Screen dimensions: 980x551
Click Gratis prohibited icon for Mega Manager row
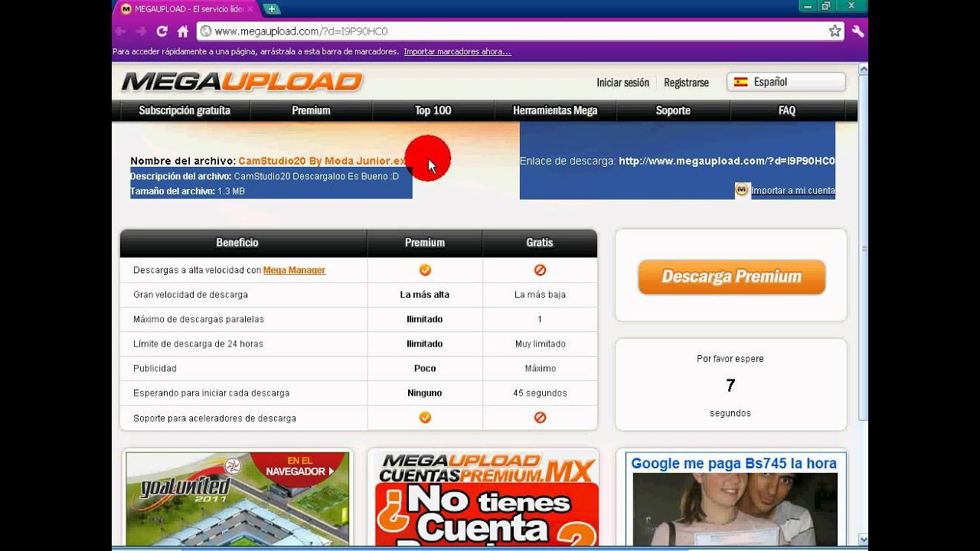coord(540,270)
